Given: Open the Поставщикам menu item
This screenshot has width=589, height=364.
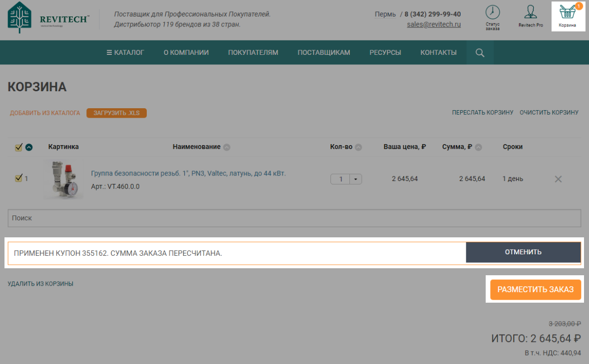Looking at the screenshot, I should pos(324,52).
